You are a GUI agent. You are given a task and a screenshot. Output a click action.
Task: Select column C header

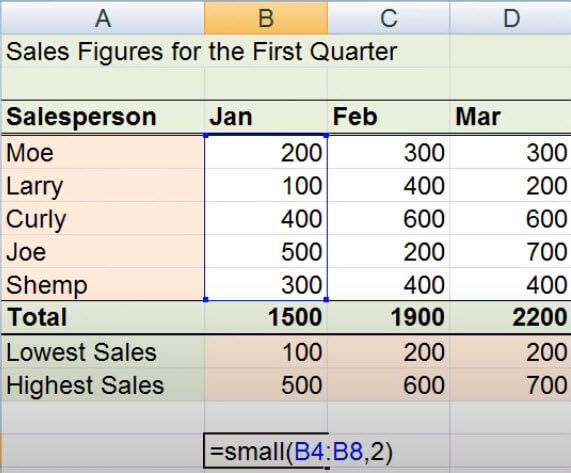click(389, 18)
